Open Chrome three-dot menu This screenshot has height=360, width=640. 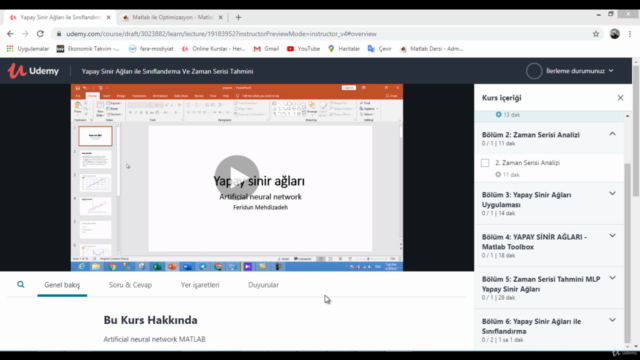point(630,34)
